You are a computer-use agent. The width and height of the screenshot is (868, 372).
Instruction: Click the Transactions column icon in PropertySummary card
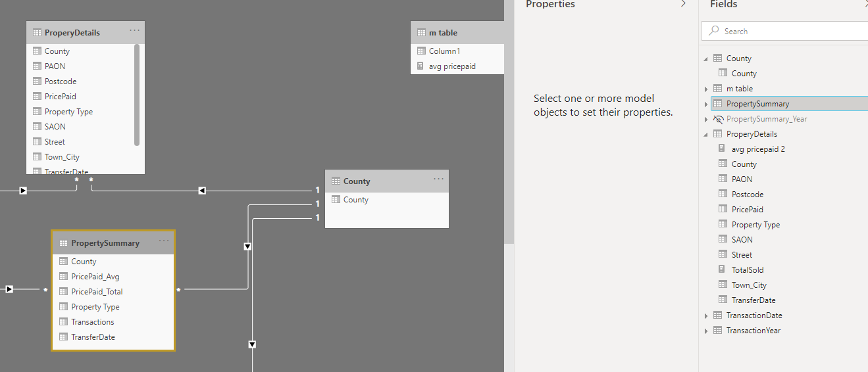[64, 322]
